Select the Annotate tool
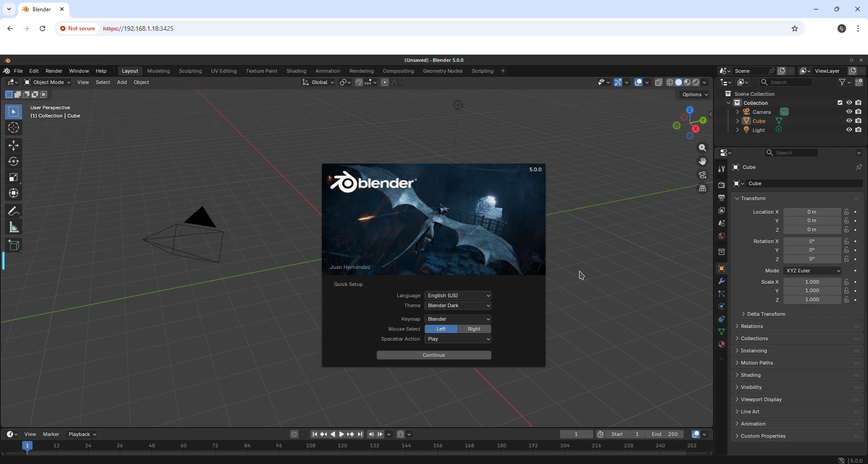 coord(14,211)
